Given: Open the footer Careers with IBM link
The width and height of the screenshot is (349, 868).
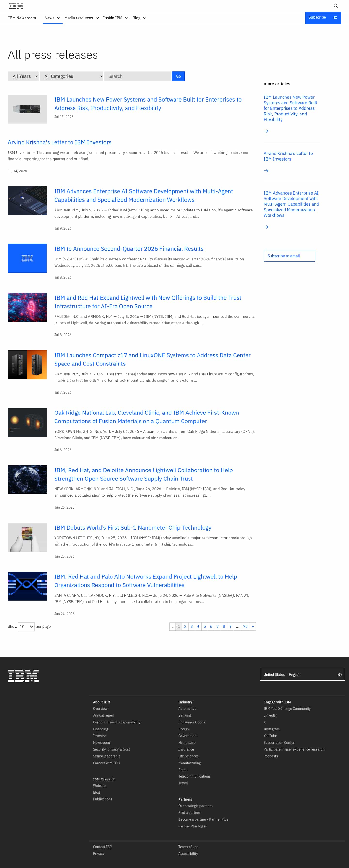Looking at the screenshot, I should [x=106, y=763].
